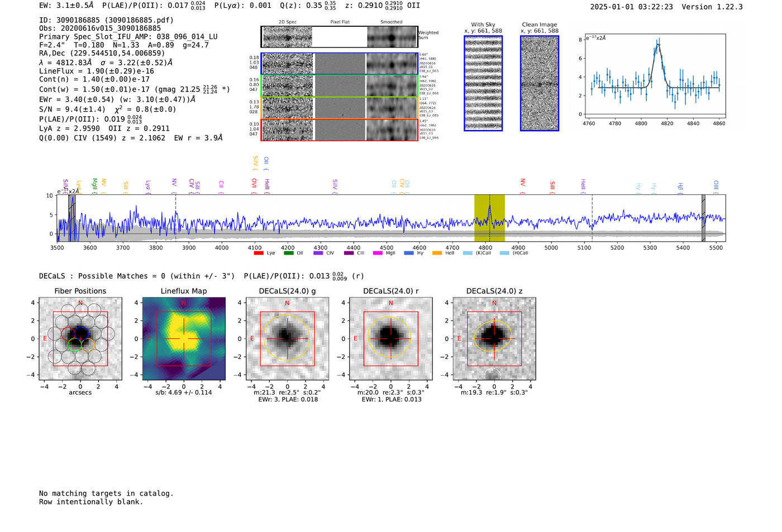Click the green OII legend swatch
Viewport: 782px width, 532px height.
pyautogui.click(x=288, y=253)
